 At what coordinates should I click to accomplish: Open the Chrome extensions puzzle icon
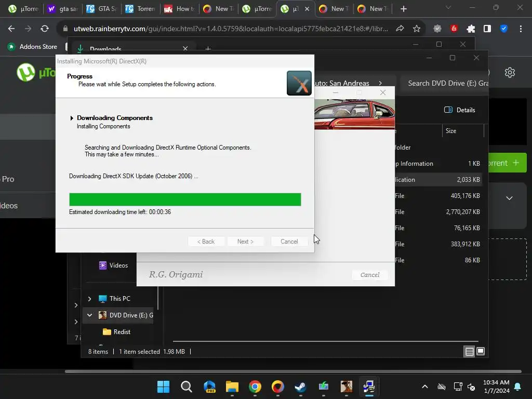[471, 29]
